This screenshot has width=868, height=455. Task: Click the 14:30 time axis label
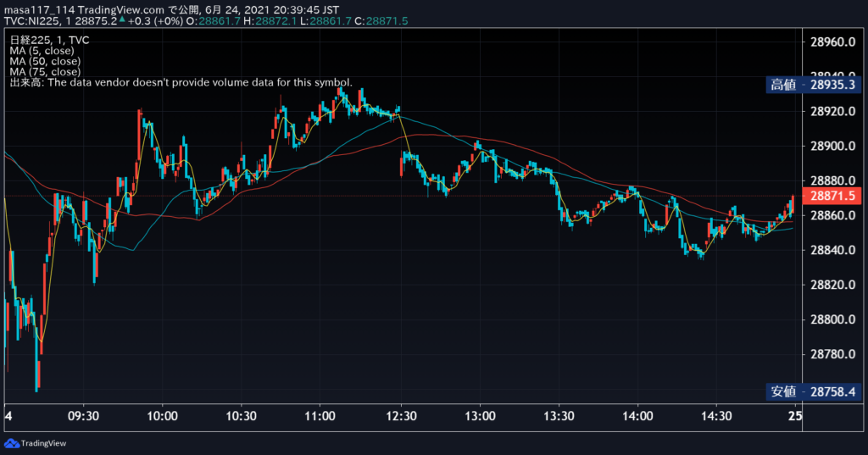(716, 416)
